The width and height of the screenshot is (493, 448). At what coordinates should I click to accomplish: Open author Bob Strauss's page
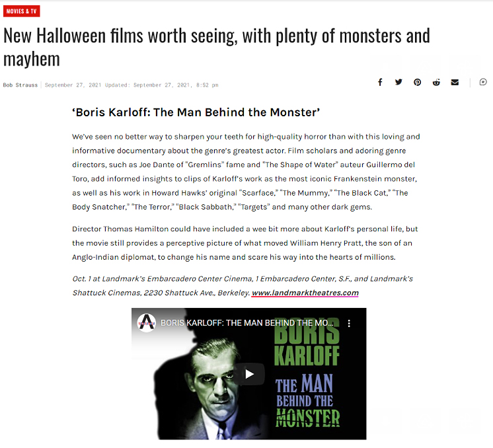(20, 85)
